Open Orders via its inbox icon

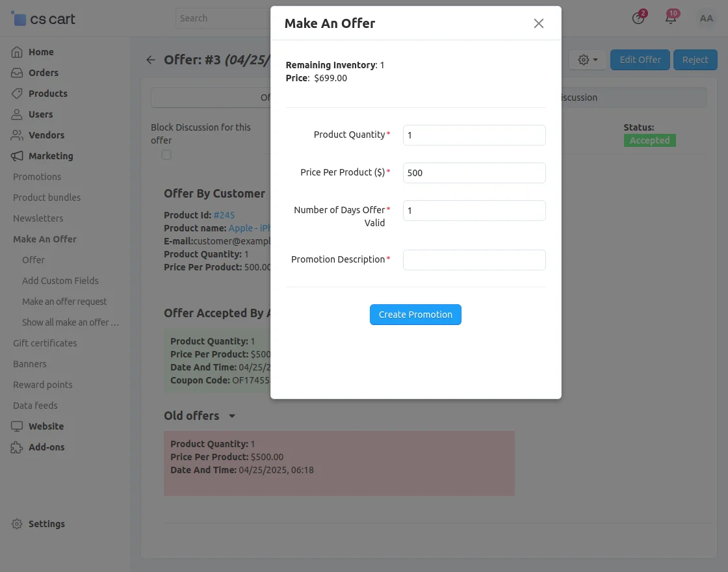pos(18,73)
